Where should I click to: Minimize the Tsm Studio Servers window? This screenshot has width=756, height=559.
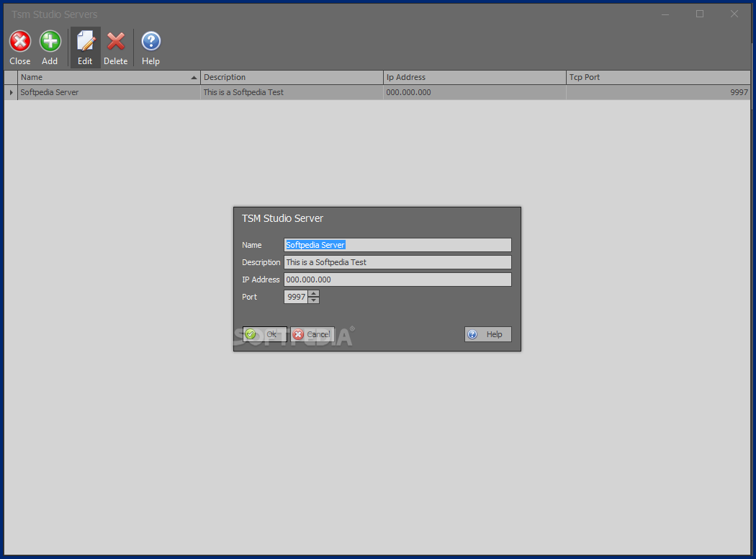665,14
